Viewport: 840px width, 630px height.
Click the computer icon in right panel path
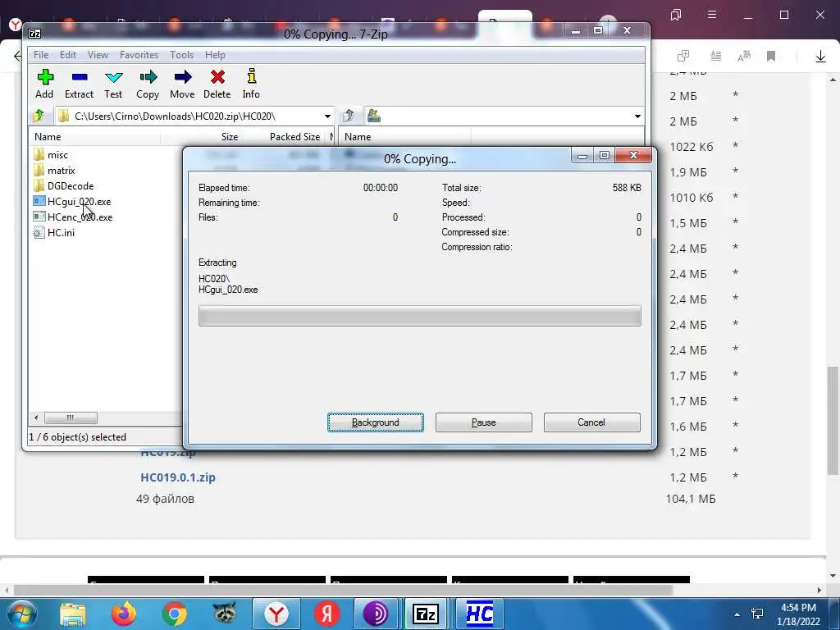tap(374, 116)
